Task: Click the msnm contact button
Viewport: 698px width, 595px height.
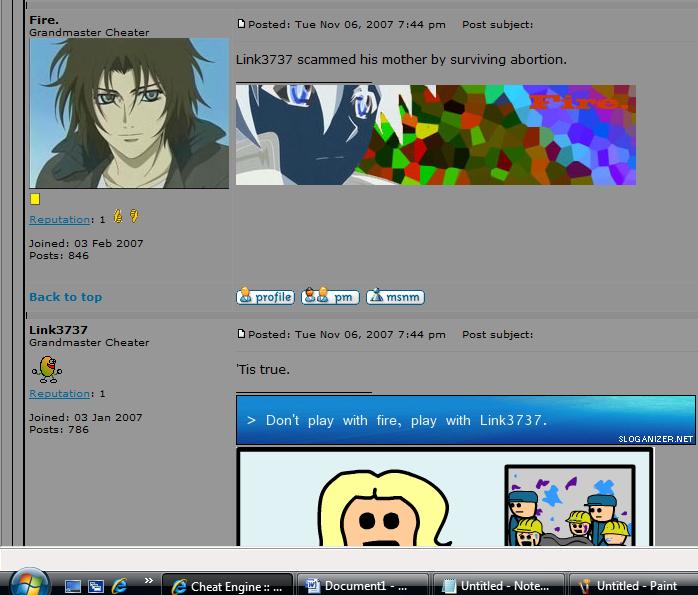Action: click(x=395, y=296)
